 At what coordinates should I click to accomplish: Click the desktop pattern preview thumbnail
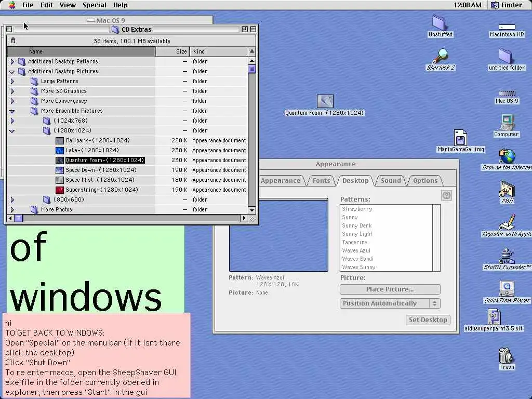pos(278,235)
